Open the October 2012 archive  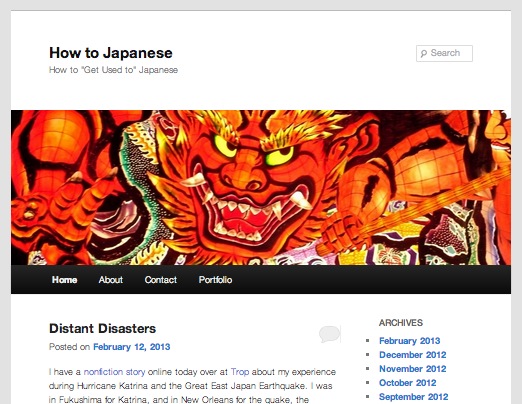click(408, 383)
